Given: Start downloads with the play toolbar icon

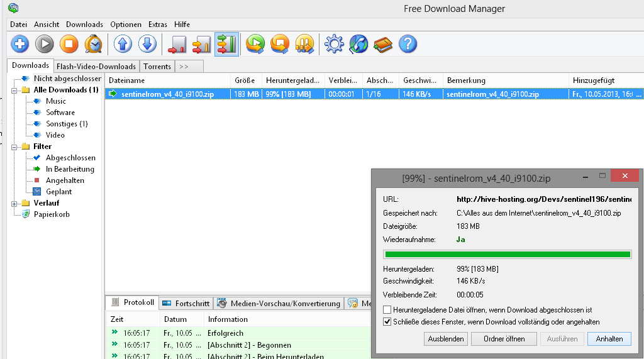Looking at the screenshot, I should [x=45, y=44].
